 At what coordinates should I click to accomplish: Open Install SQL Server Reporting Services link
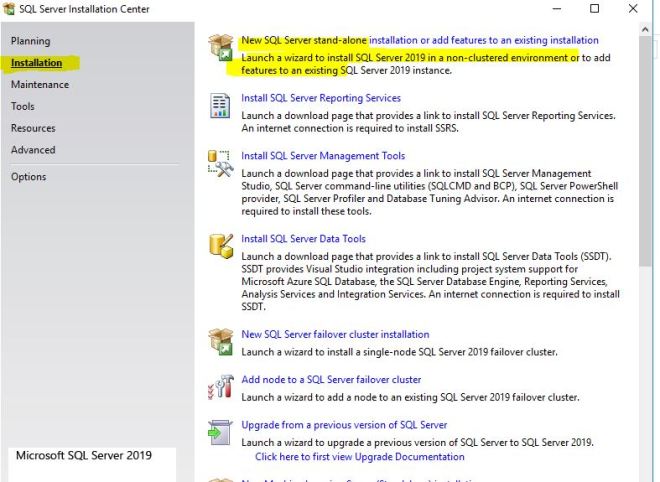pos(320,98)
